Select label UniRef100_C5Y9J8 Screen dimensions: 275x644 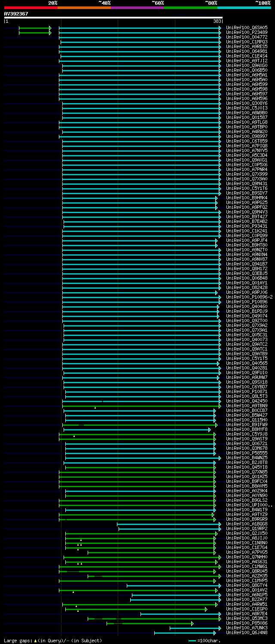[247, 434]
